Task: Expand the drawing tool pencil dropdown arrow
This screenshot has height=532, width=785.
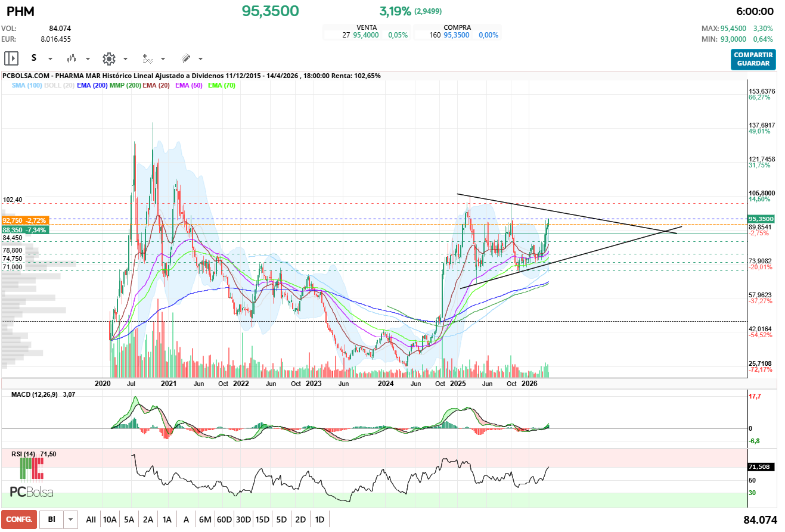Action: tap(200, 59)
